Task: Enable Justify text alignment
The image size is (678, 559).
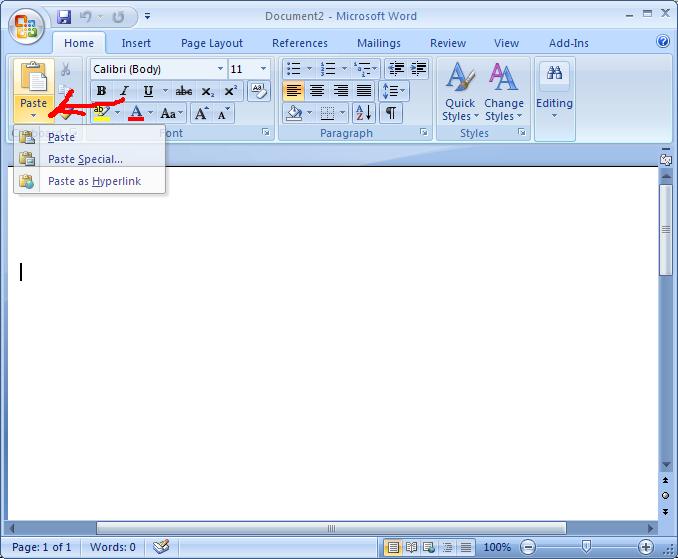Action: 365,91
